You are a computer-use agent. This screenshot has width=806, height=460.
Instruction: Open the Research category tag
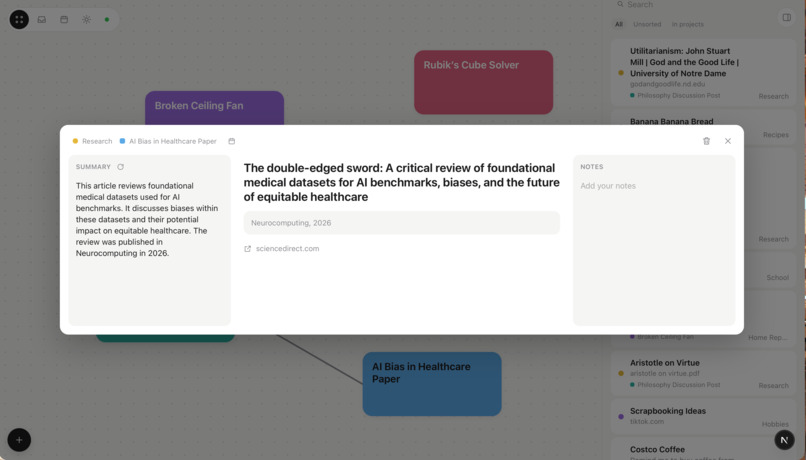pyautogui.click(x=93, y=141)
